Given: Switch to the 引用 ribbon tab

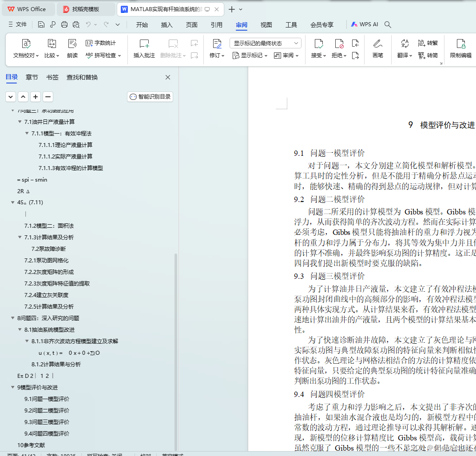Looking at the screenshot, I should (216, 25).
